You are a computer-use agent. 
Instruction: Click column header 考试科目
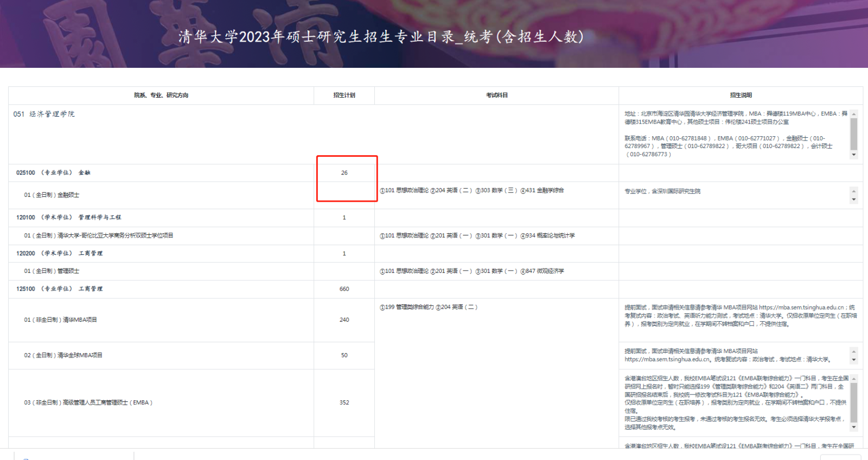(x=496, y=95)
